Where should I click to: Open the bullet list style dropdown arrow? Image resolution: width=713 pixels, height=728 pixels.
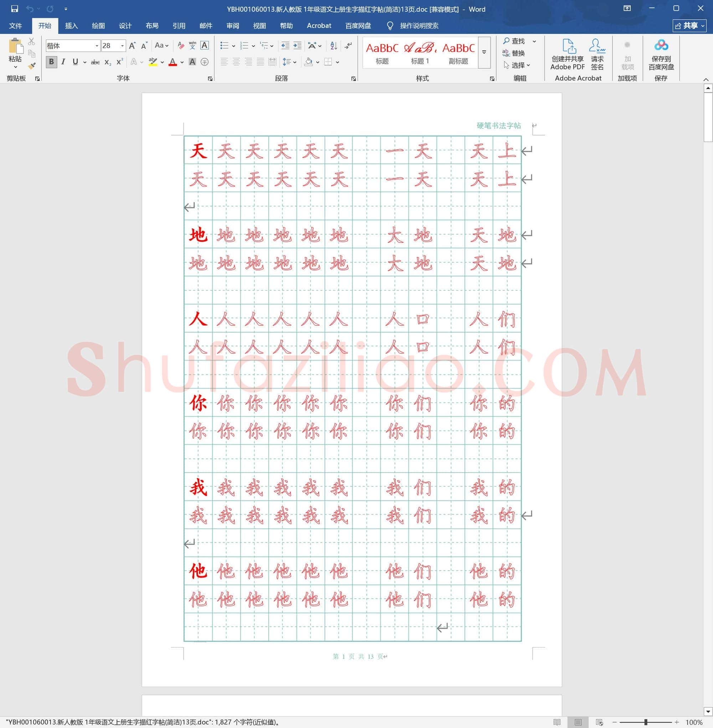[233, 46]
